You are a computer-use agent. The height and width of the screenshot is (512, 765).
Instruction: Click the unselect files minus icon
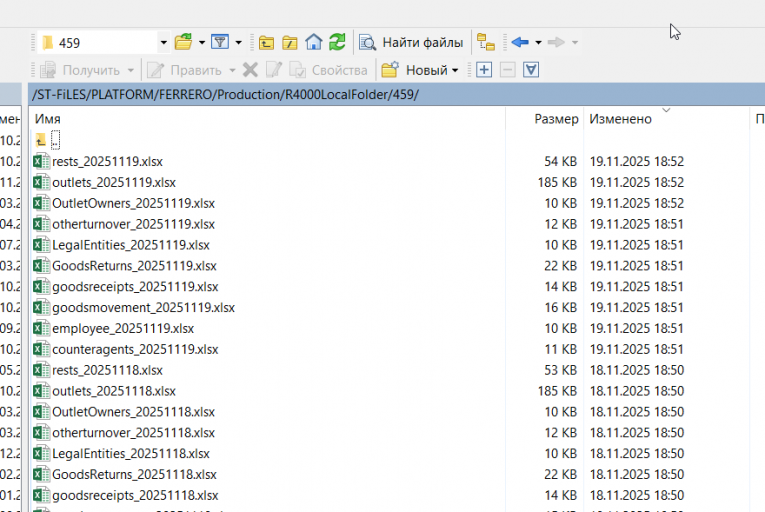tap(507, 70)
